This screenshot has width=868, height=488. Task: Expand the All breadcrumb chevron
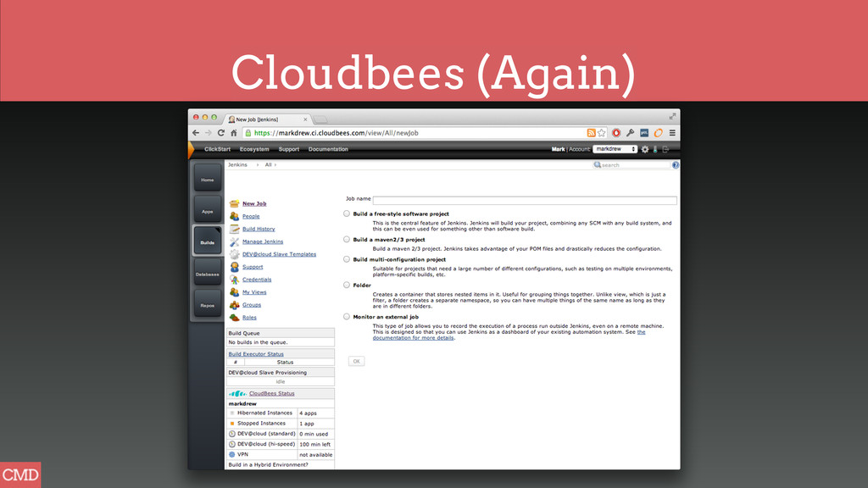coord(275,165)
